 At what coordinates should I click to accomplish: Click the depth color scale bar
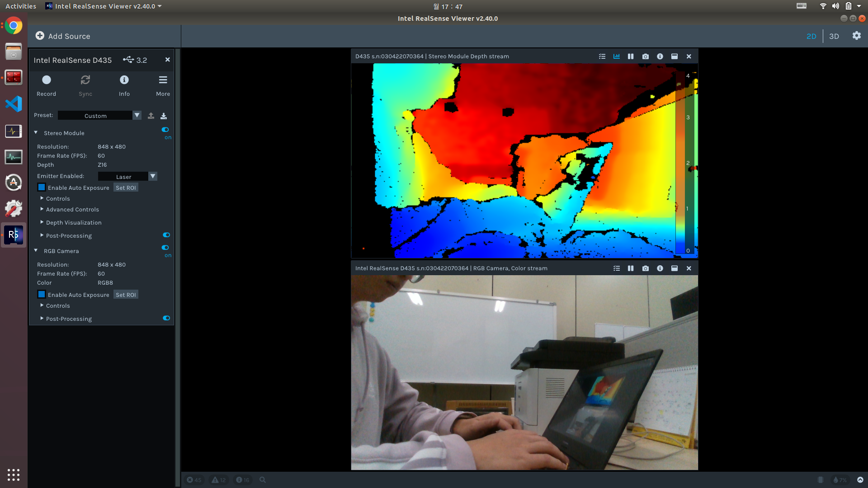680,163
